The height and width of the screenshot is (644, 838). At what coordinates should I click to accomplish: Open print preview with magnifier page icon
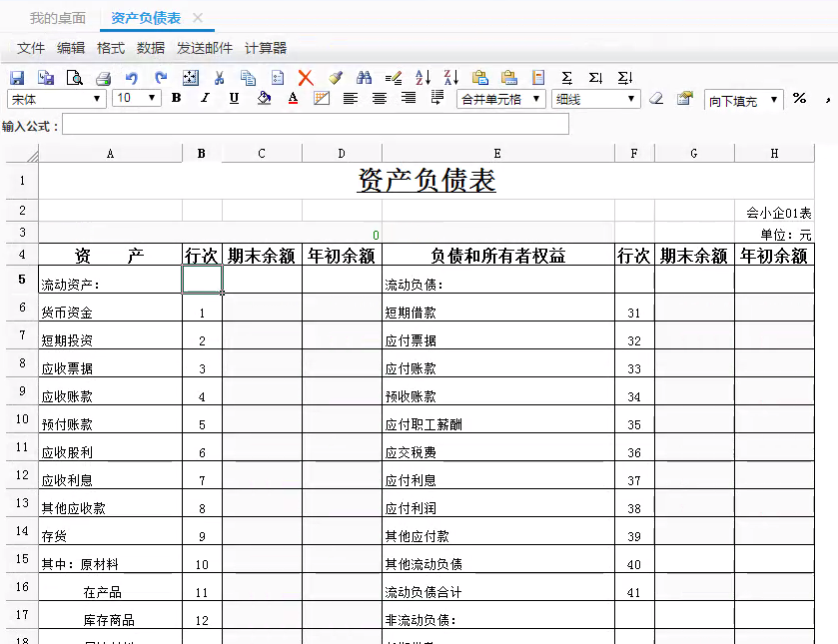(75, 78)
